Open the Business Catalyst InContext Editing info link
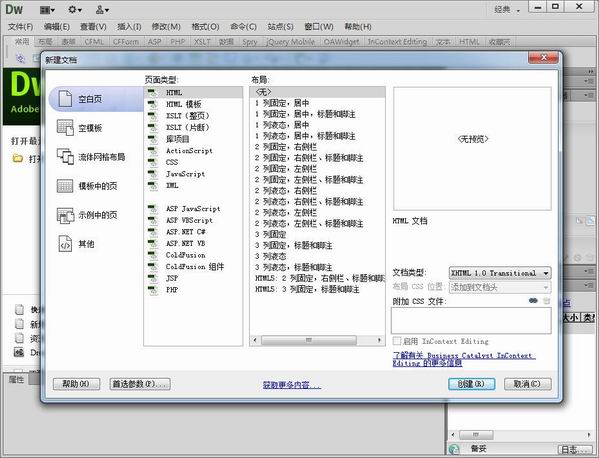The image size is (599, 458). (464, 359)
